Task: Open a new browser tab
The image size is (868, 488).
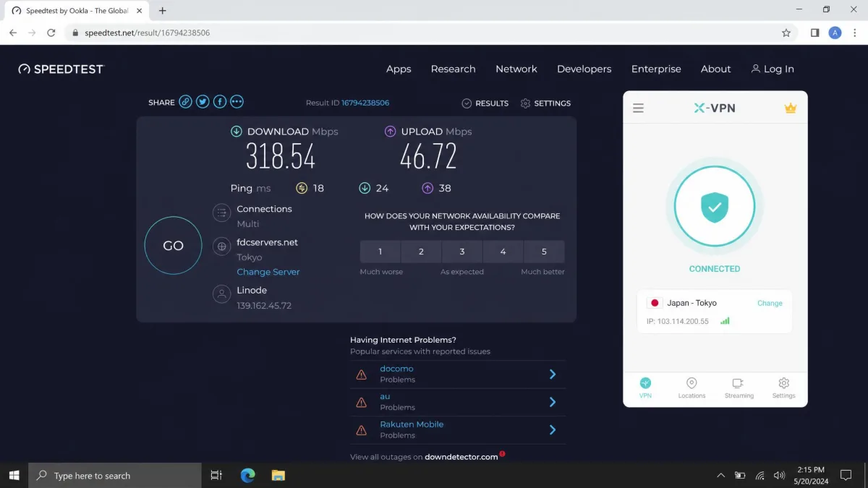Action: [x=162, y=11]
